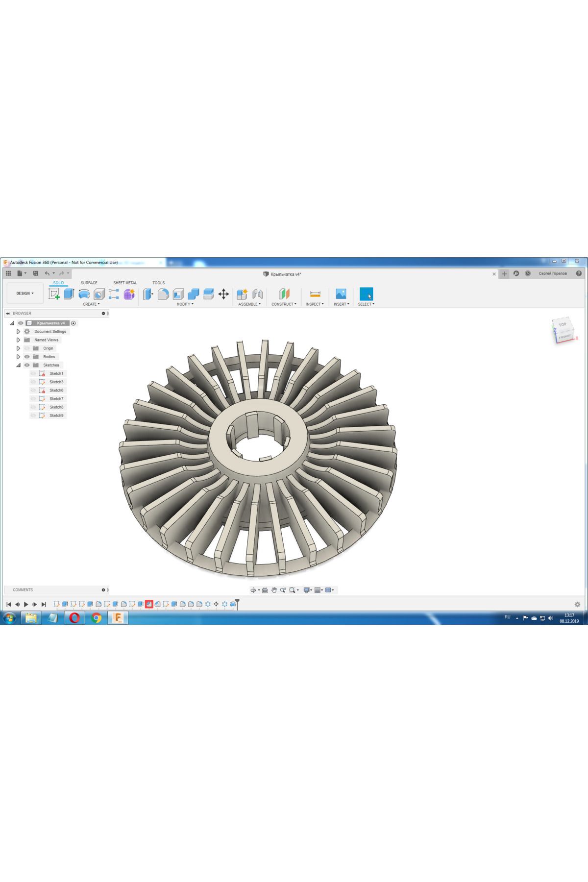Expand the Document Settings node
Image resolution: width=588 pixels, height=882 pixels.
click(x=18, y=332)
